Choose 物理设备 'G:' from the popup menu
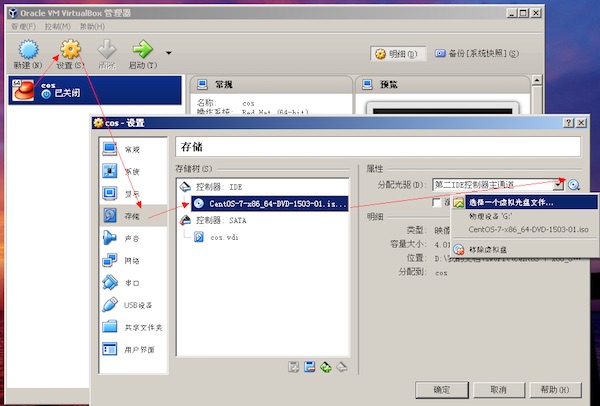Screen dimensions: 600x406 point(525,216)
